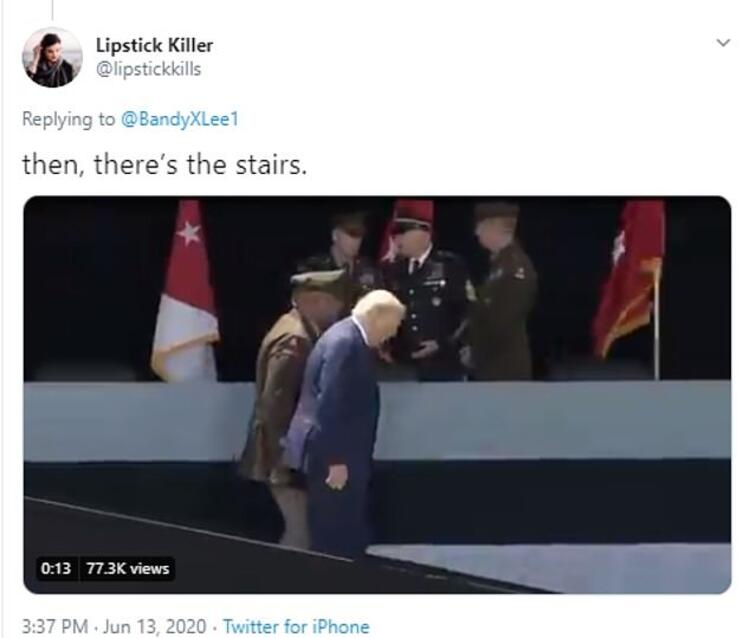Viewport: 750px width, 638px height.
Task: Click the 0:13 video duration badge
Action: click(x=56, y=568)
